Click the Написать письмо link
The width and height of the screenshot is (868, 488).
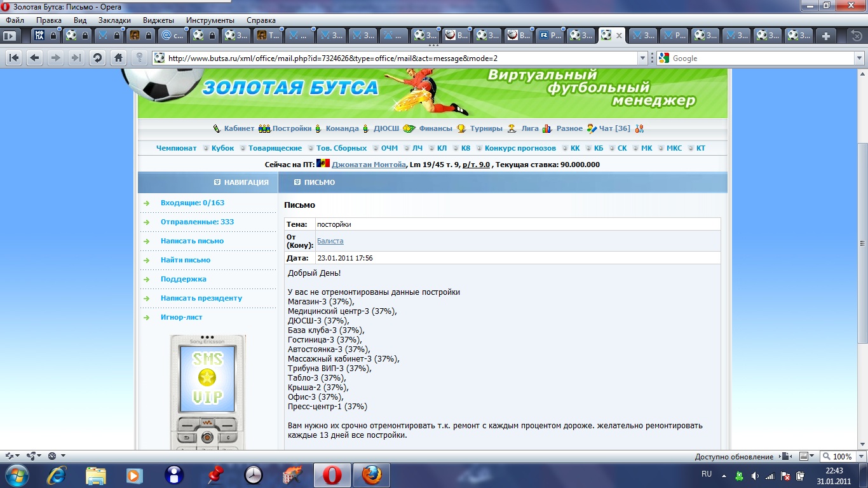coord(192,241)
